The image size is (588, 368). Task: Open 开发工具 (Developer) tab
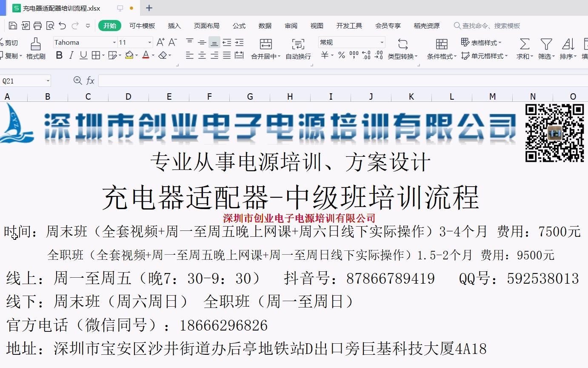coord(349,26)
